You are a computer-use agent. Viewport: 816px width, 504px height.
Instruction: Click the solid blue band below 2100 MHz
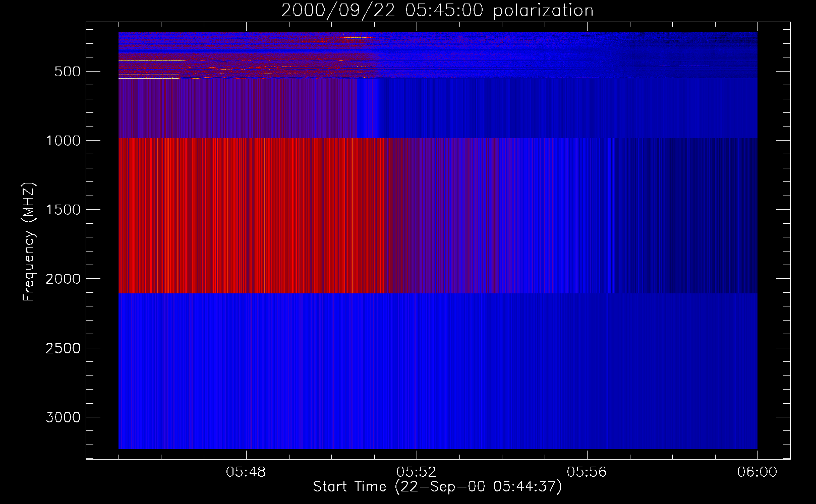(438, 371)
